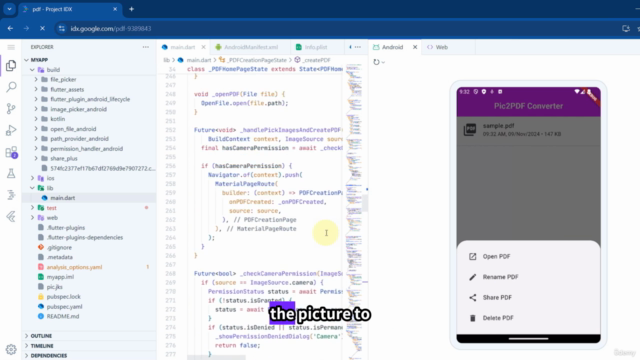Screen dimensions: 640x360
Task: Open editor tabs more actions ellipsis
Action: pos(358,47)
